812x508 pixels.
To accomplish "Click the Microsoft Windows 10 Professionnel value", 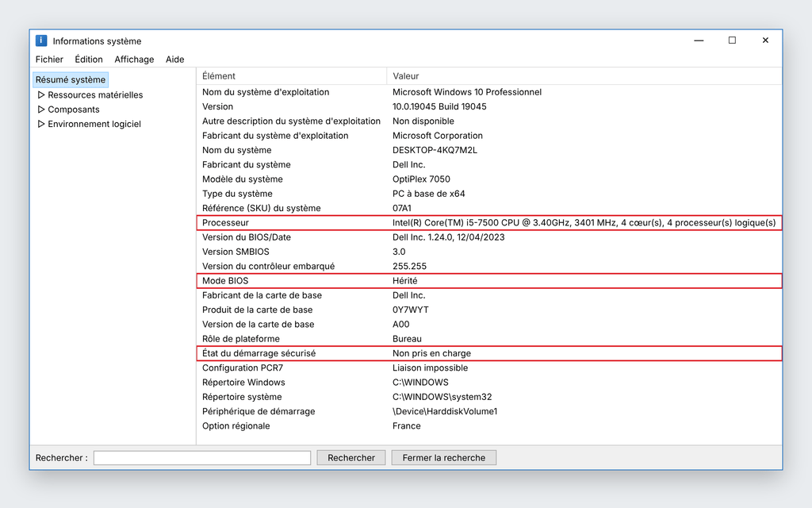I will coord(467,92).
